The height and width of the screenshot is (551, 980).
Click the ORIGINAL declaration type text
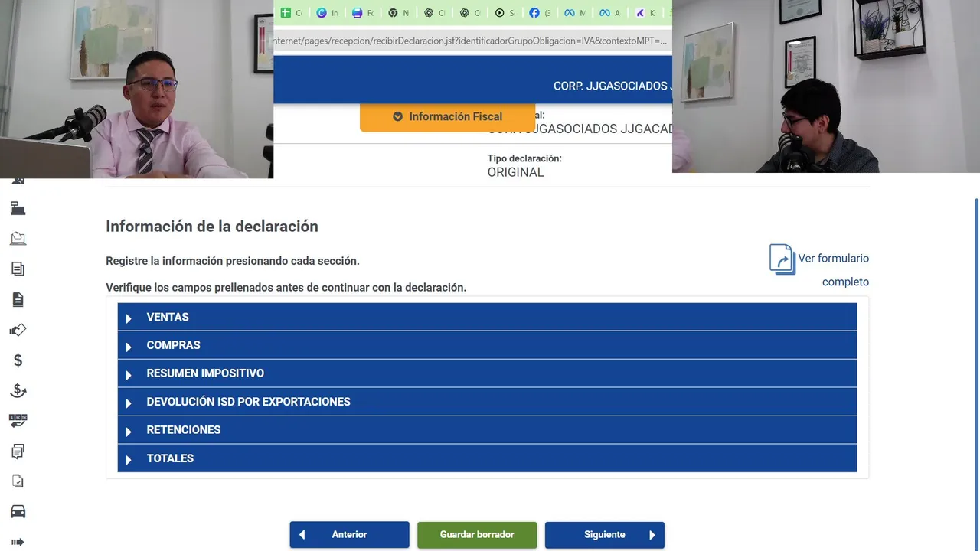tap(516, 172)
